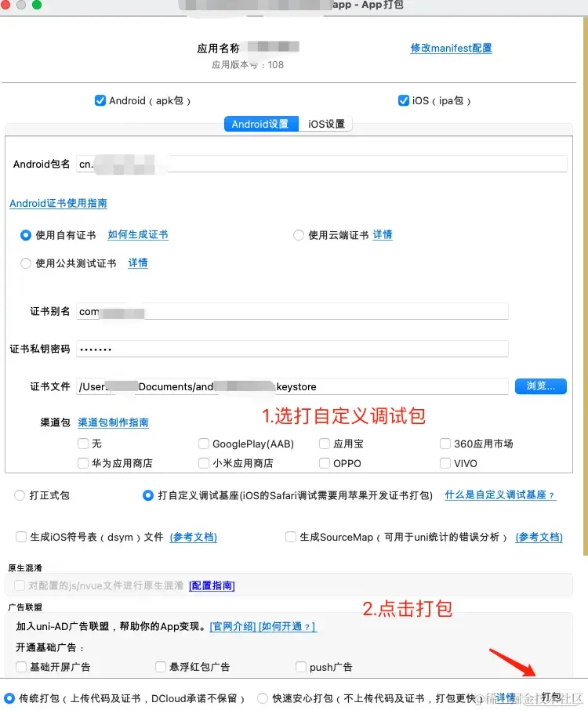Viewport: 588px width, 710px height.
Task: Uncheck the iOS (ipa包) checkbox
Action: pyautogui.click(x=403, y=100)
